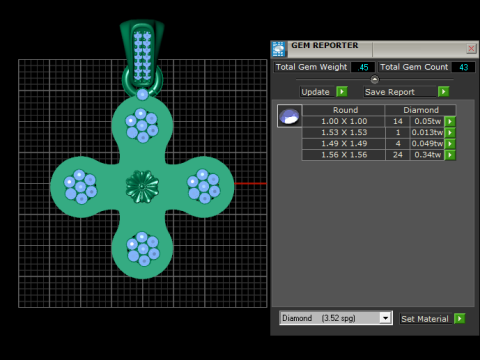Click the GEM REPORTER title text
This screenshot has width=480, height=360.
tap(325, 45)
